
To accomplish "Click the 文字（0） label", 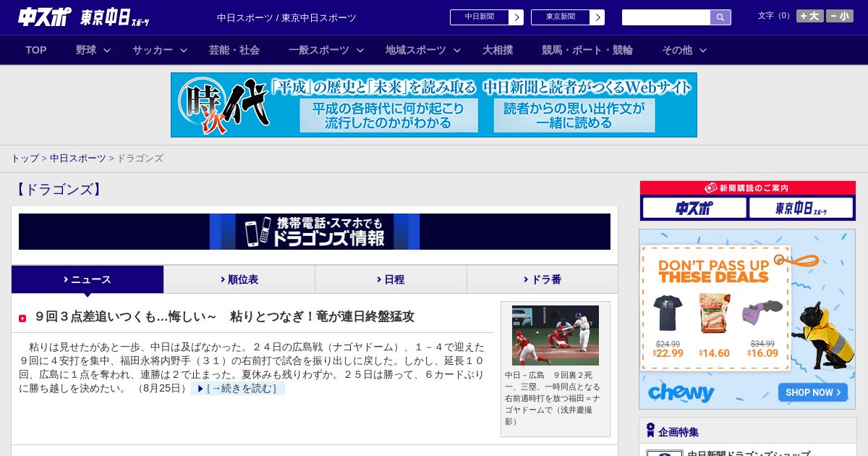I will pos(775,16).
